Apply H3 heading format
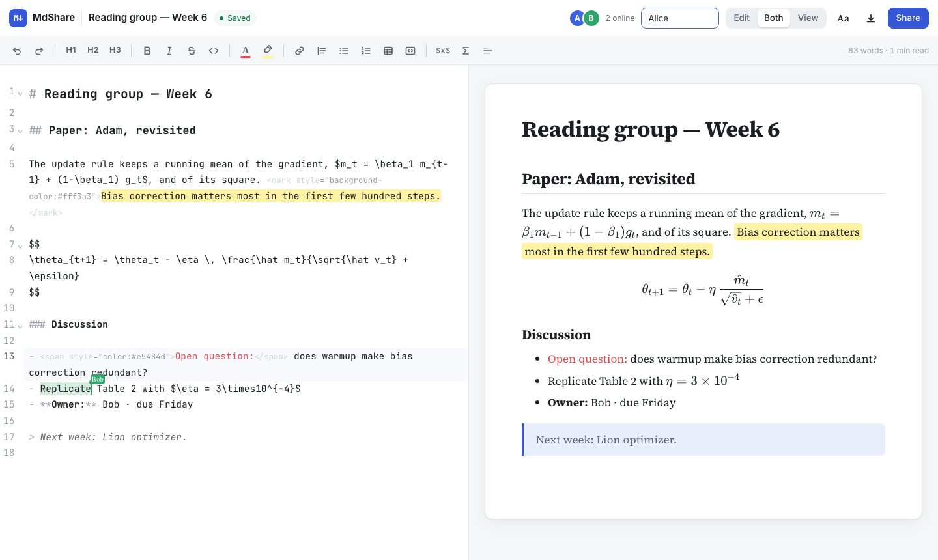This screenshot has width=938, height=560. 115,50
